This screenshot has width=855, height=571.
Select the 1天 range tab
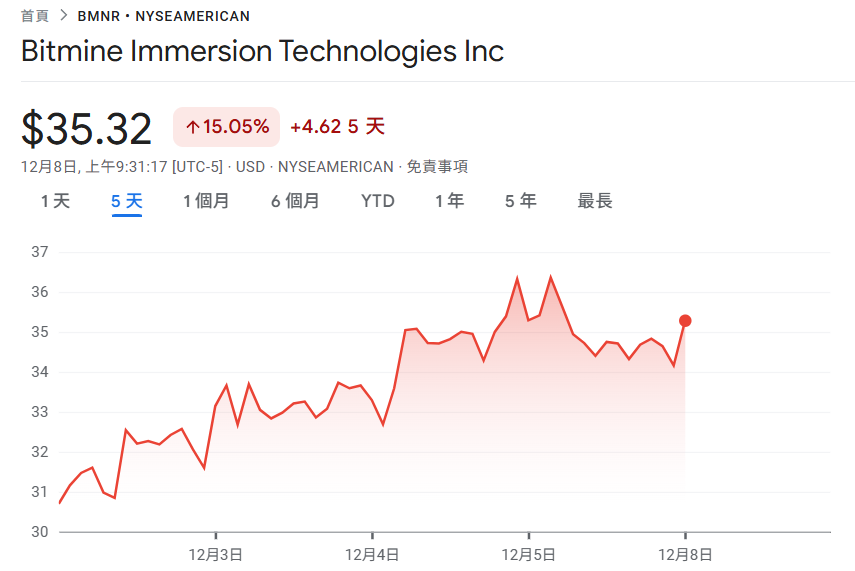pos(55,201)
